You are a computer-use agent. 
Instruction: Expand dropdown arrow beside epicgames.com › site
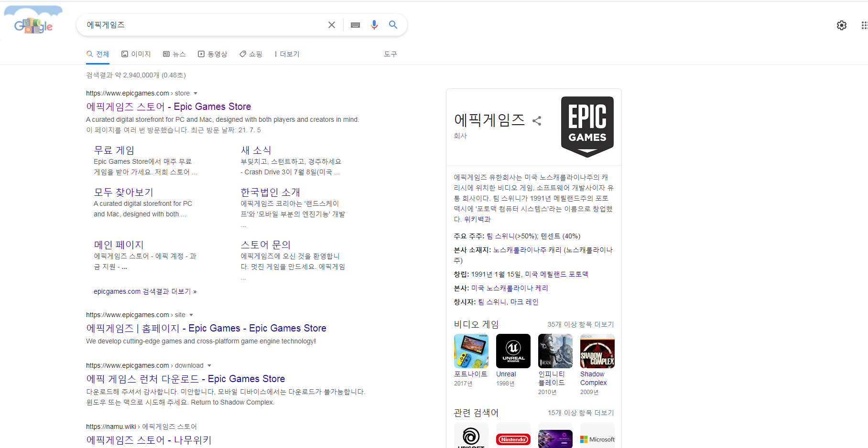[x=191, y=315]
